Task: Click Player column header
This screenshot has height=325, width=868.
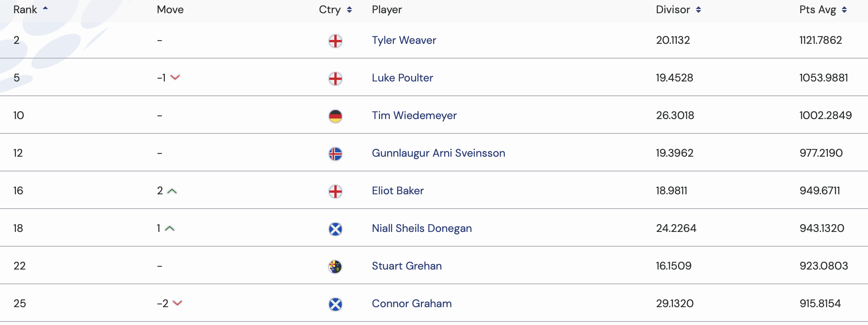Action: [387, 10]
